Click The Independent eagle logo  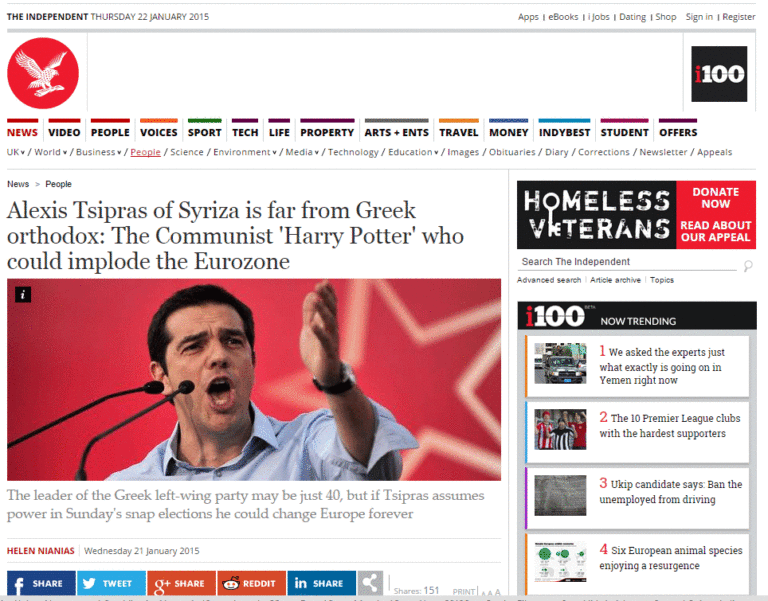[x=43, y=73]
